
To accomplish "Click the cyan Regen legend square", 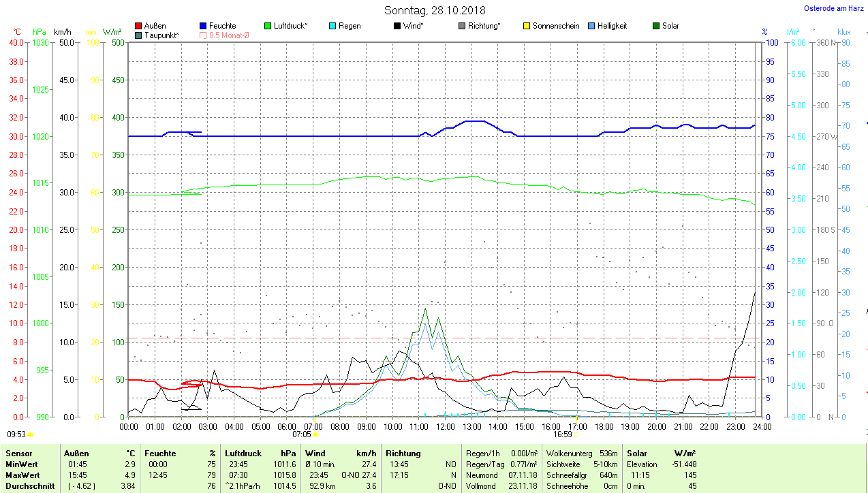I will (332, 26).
